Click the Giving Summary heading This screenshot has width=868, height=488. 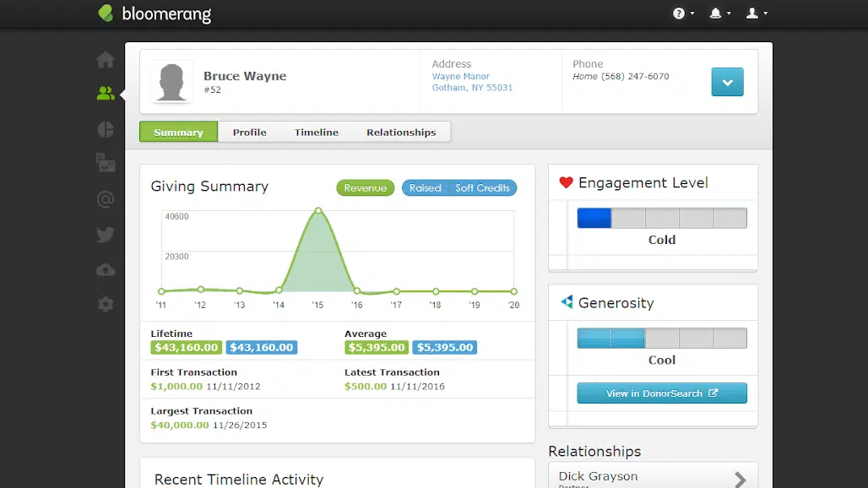(x=209, y=187)
